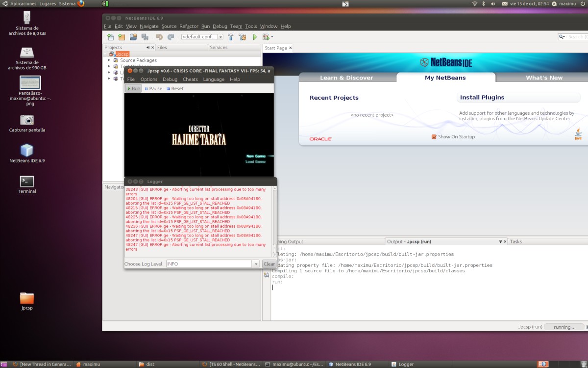
Task: Run the main project with green arrow
Action: pyautogui.click(x=255, y=37)
